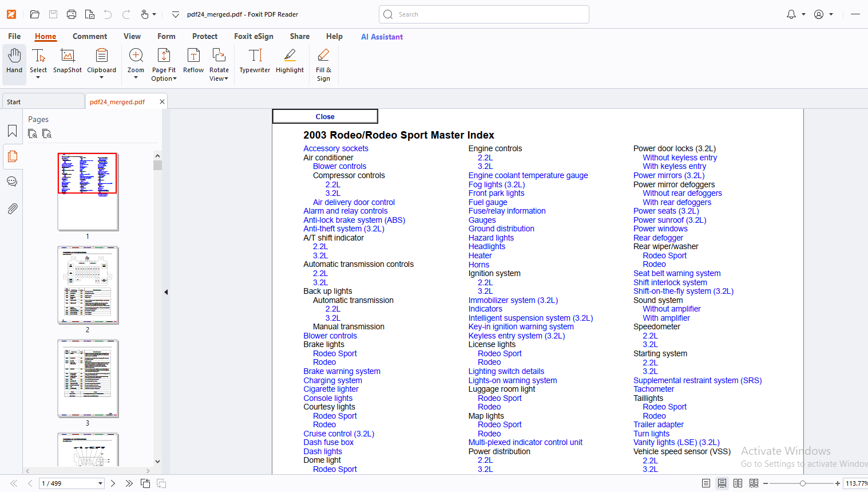Screen dimensions: 868x492
Task: Switch to the Comment tab
Action: [90, 36]
